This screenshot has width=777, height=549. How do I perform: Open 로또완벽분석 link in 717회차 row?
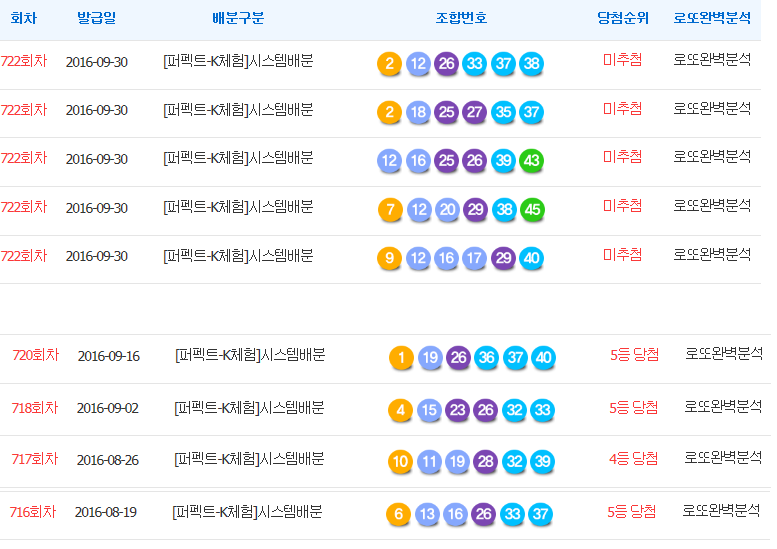[723, 458]
